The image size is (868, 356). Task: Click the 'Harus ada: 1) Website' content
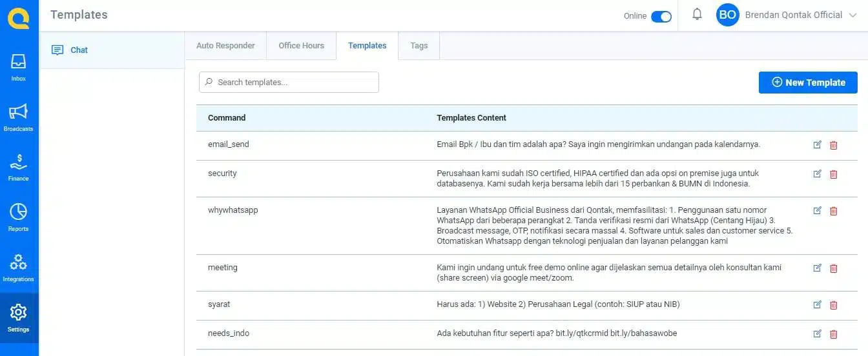pos(558,304)
